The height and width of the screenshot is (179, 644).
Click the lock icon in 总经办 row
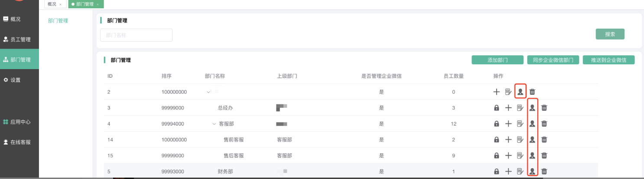(496, 108)
